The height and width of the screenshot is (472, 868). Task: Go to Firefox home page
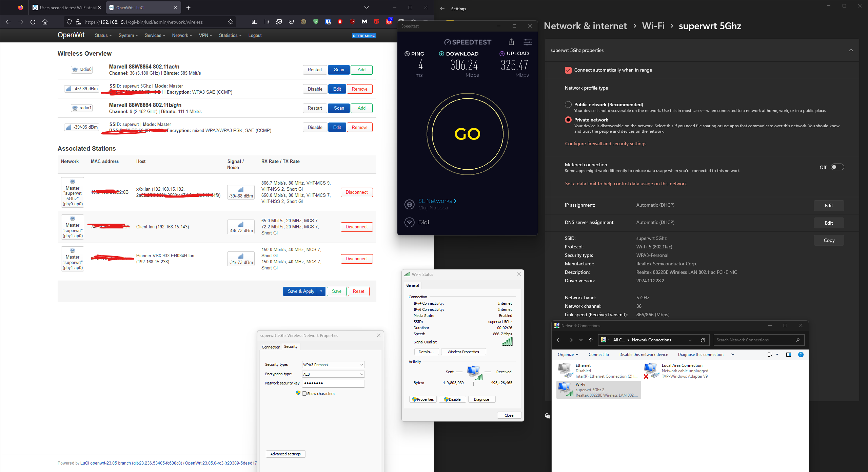pos(45,22)
